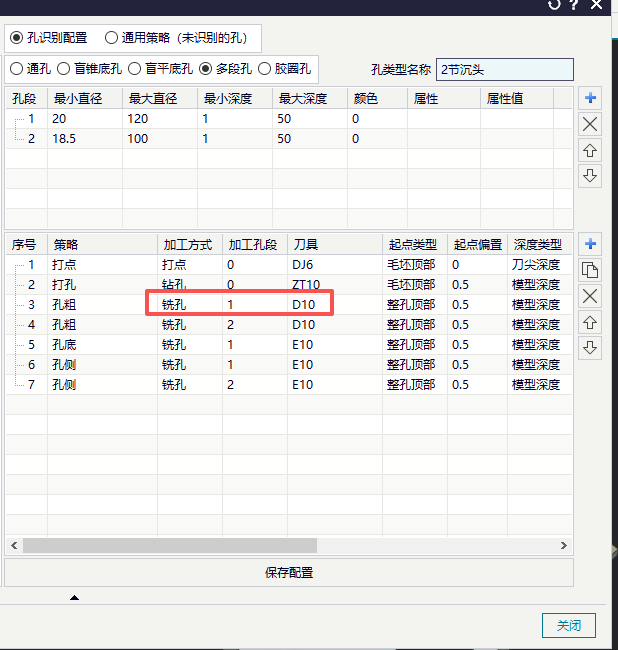The height and width of the screenshot is (650, 618).
Task: Click the 属性值 column header
Action: 517,99
